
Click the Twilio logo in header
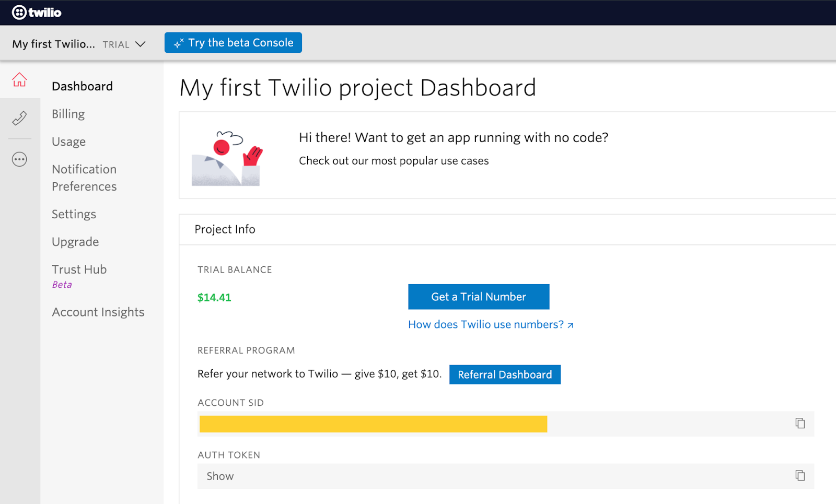[x=37, y=12]
